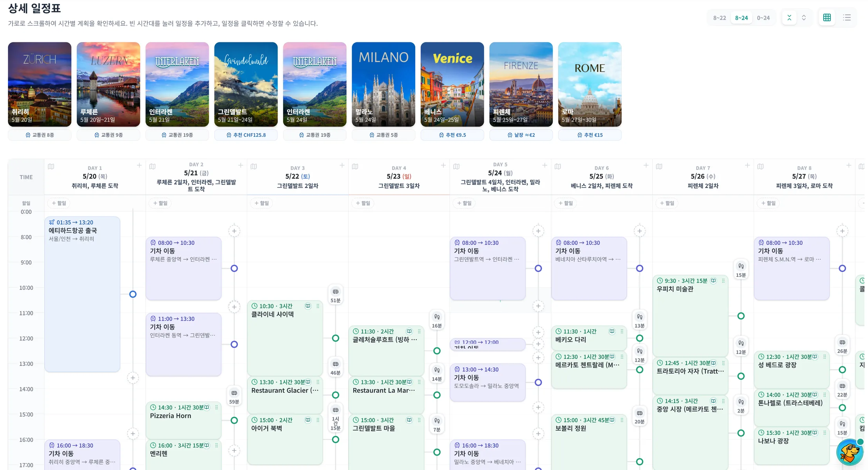The image size is (868, 470).
Task: Add 할일 for 5/26 column
Action: click(x=667, y=203)
